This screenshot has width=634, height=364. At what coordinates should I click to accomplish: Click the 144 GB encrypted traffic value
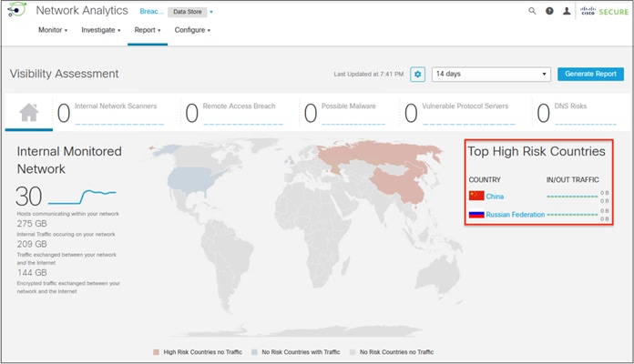coord(32,273)
